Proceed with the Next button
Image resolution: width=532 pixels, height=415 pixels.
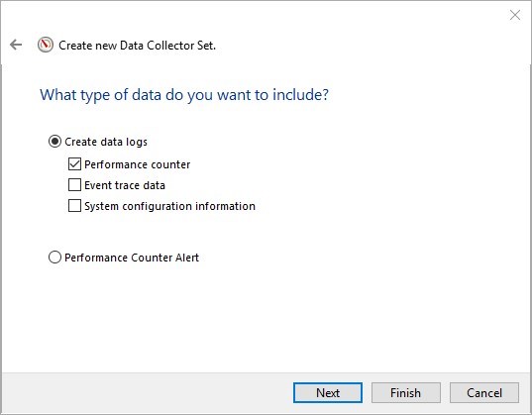coord(328,392)
